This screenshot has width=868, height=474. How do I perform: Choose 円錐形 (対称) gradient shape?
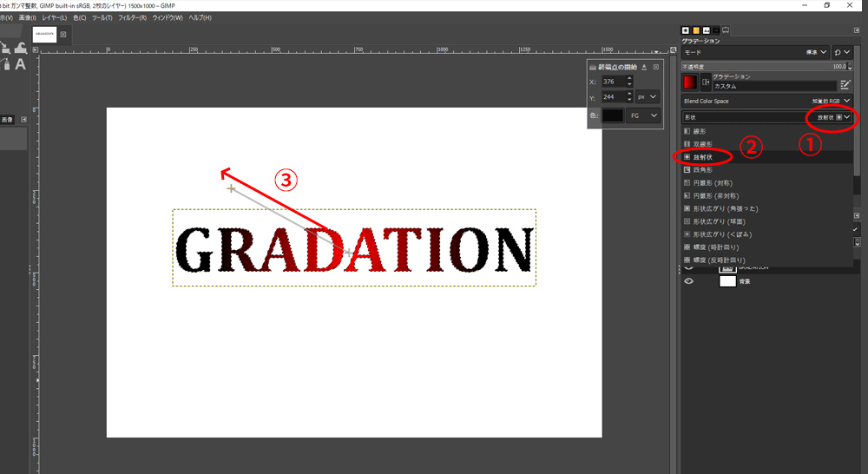point(766,182)
